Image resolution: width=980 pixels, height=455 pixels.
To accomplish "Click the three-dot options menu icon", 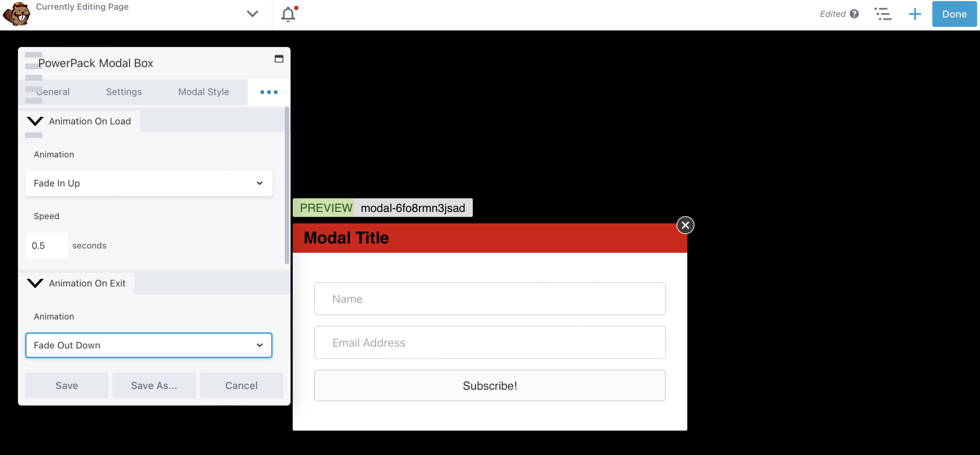I will pos(268,91).
